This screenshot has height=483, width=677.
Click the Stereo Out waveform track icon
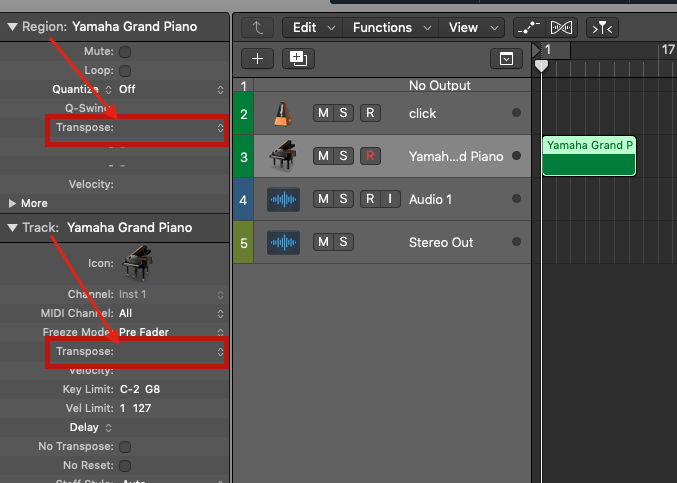(x=283, y=242)
